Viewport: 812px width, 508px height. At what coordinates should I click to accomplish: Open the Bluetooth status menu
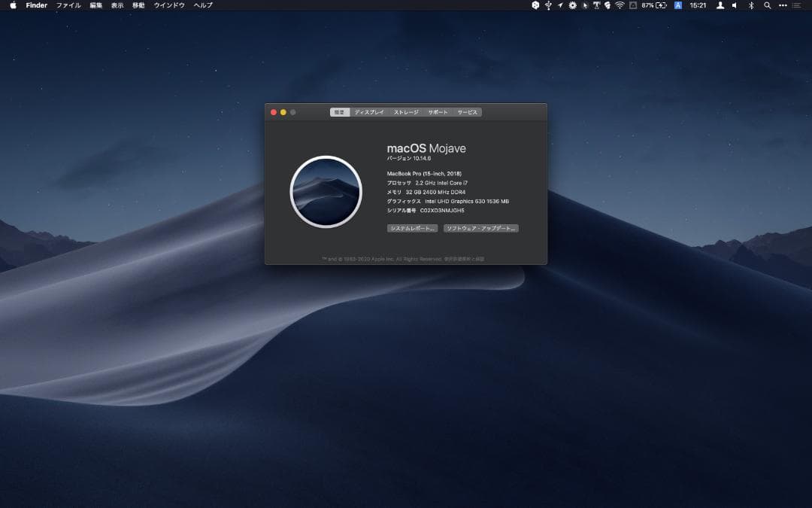tap(751, 5)
